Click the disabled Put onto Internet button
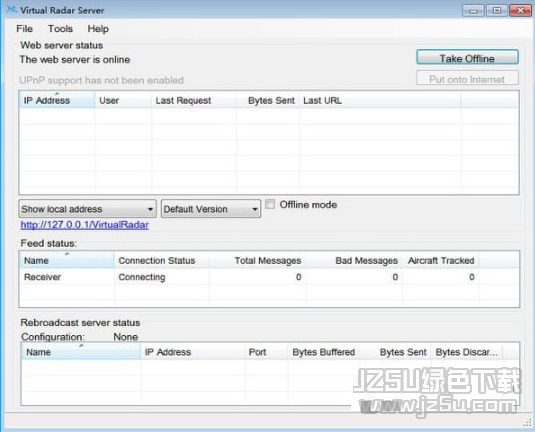The width and height of the screenshot is (535, 432). coord(467,79)
